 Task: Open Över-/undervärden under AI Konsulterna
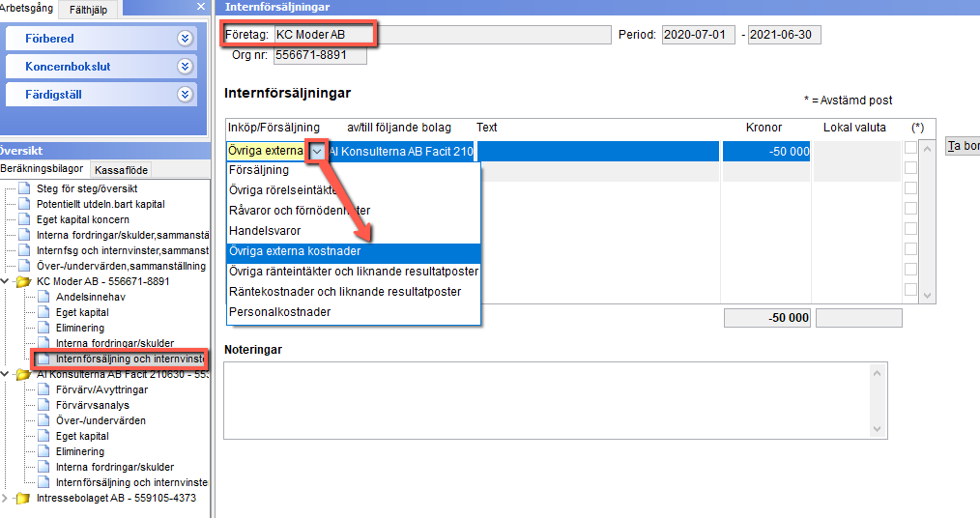[x=101, y=420]
